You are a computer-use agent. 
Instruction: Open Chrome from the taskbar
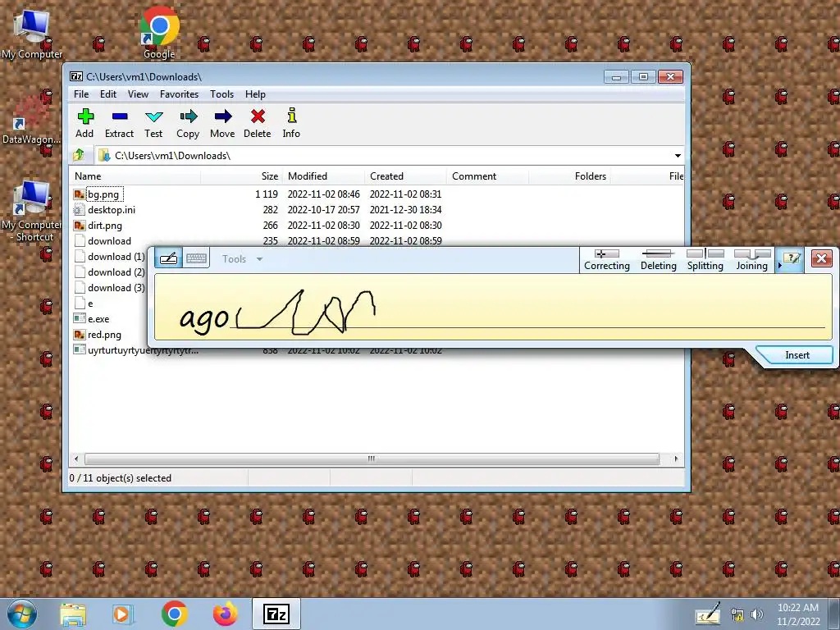click(x=174, y=614)
